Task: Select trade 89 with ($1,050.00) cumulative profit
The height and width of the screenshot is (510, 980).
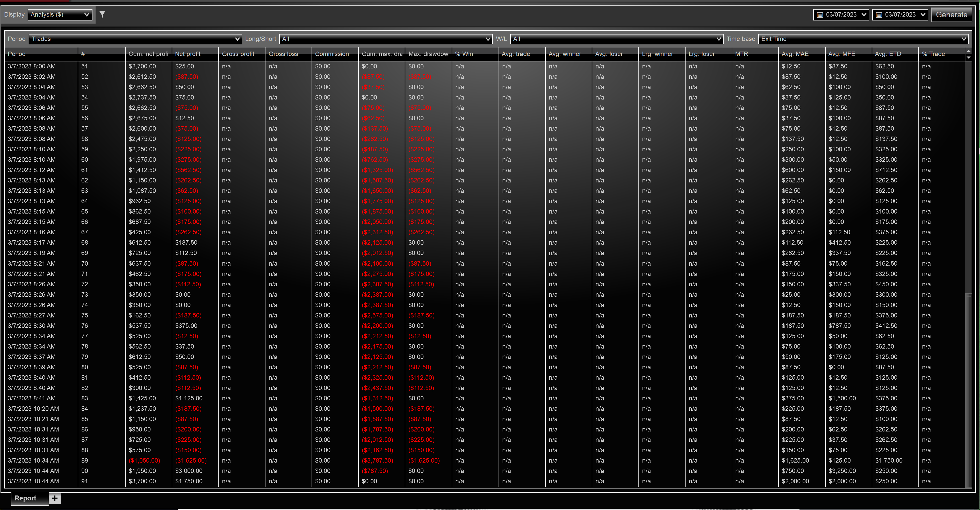Action: [x=485, y=461]
